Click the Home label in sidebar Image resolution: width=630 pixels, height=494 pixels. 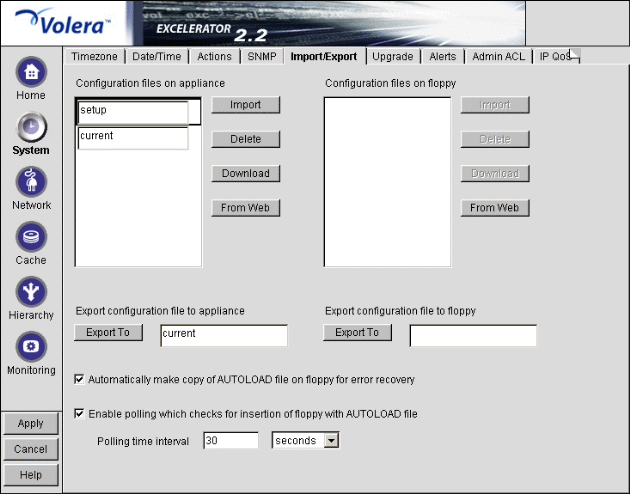31,95
